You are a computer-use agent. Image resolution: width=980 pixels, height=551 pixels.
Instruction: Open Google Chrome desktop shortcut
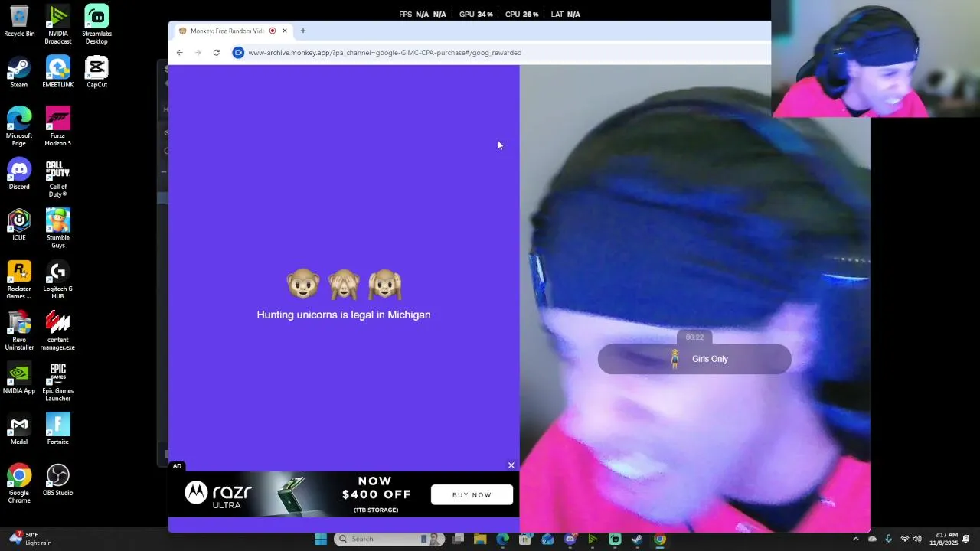[x=19, y=484]
